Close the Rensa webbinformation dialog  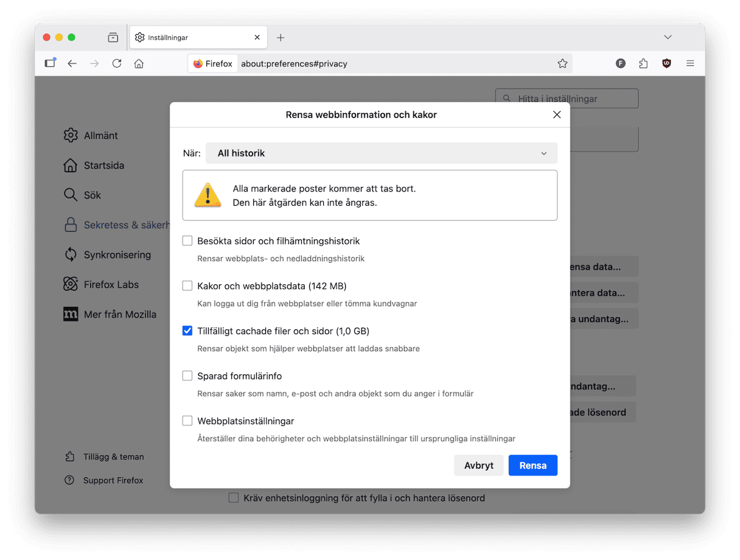(556, 114)
